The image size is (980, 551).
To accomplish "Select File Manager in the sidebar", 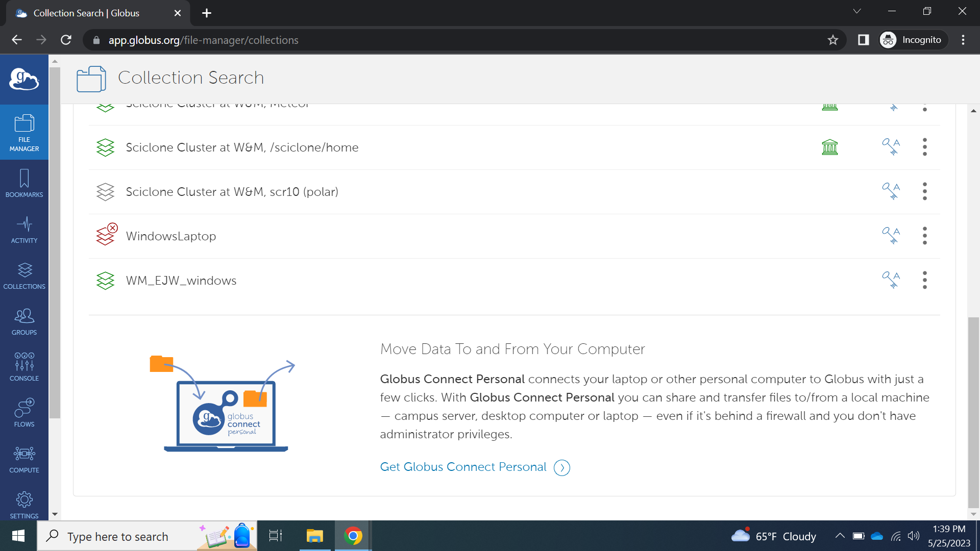I will pyautogui.click(x=24, y=132).
